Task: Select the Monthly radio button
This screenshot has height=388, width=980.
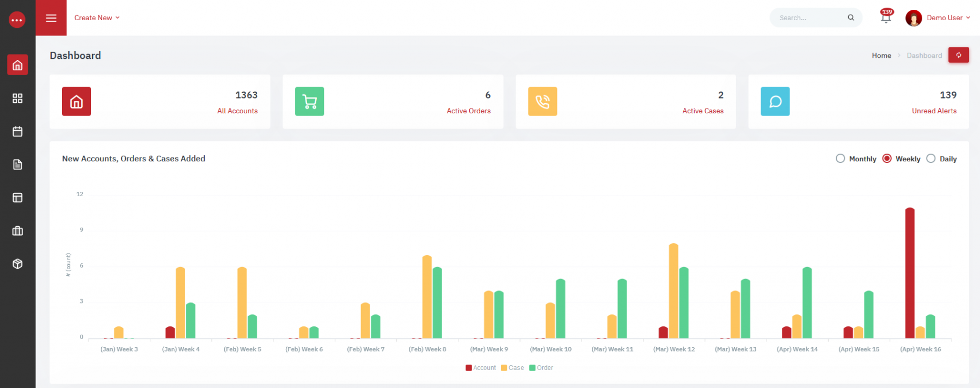Action: 840,159
